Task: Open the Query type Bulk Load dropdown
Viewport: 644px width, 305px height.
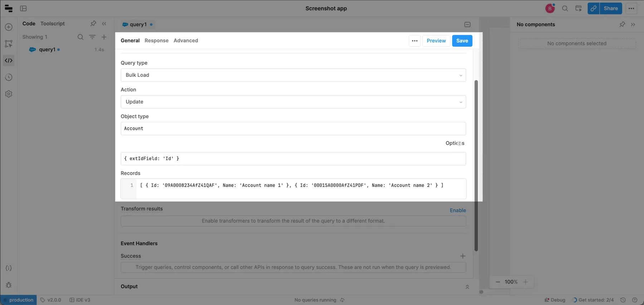Action: (x=293, y=75)
